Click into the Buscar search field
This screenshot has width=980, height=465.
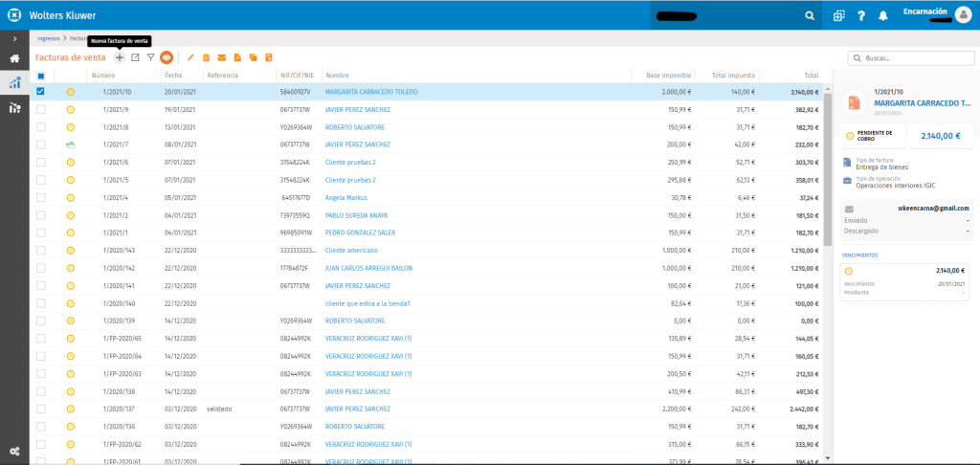click(x=913, y=58)
